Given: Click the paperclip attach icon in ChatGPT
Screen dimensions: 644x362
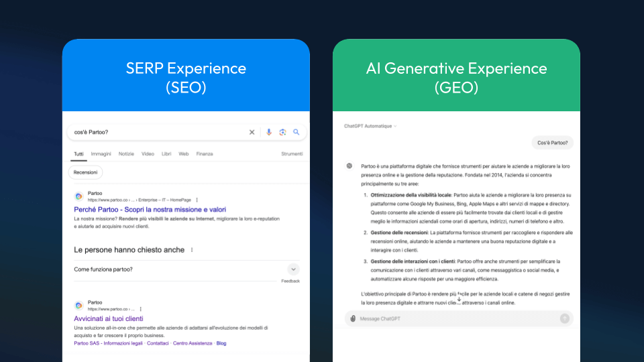Looking at the screenshot, I should tap(353, 318).
